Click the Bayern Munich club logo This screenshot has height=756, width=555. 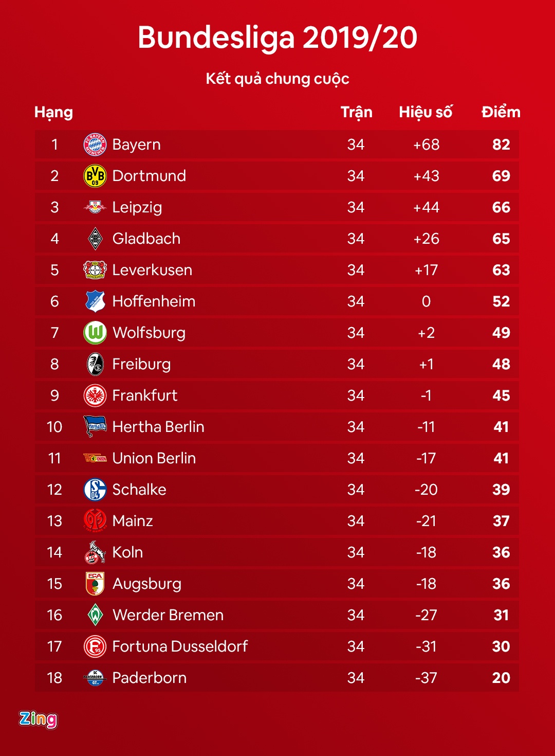coord(95,145)
